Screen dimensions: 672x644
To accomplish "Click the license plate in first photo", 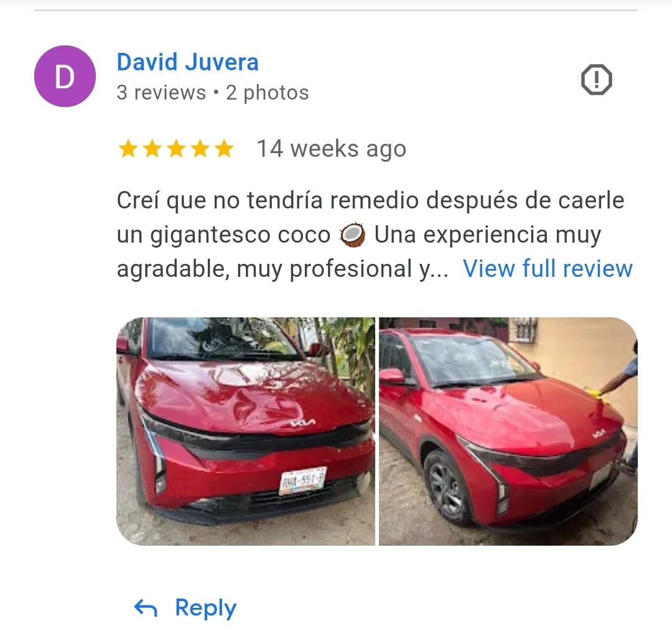I will point(302,481).
